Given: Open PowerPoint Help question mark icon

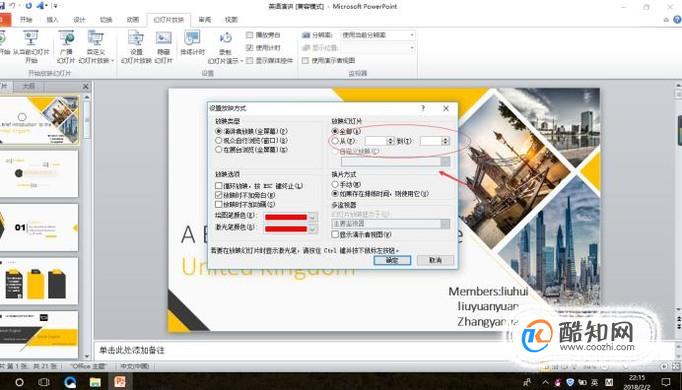Looking at the screenshot, I should [677, 19].
